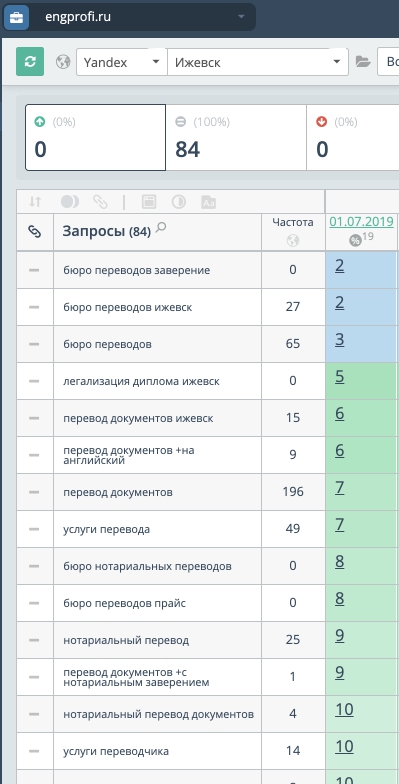399x784 pixels.
Task: Click the search magnifier beside Запросы
Action: [160, 228]
